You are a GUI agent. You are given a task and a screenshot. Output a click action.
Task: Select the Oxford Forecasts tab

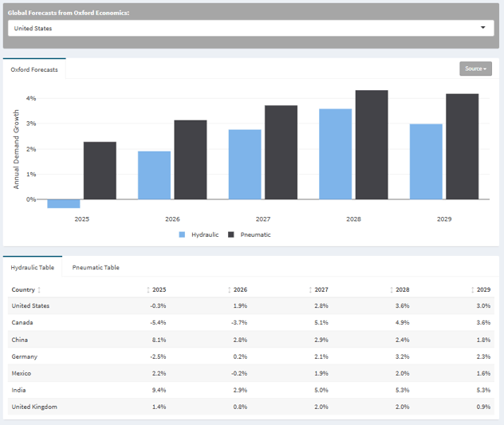(x=35, y=70)
